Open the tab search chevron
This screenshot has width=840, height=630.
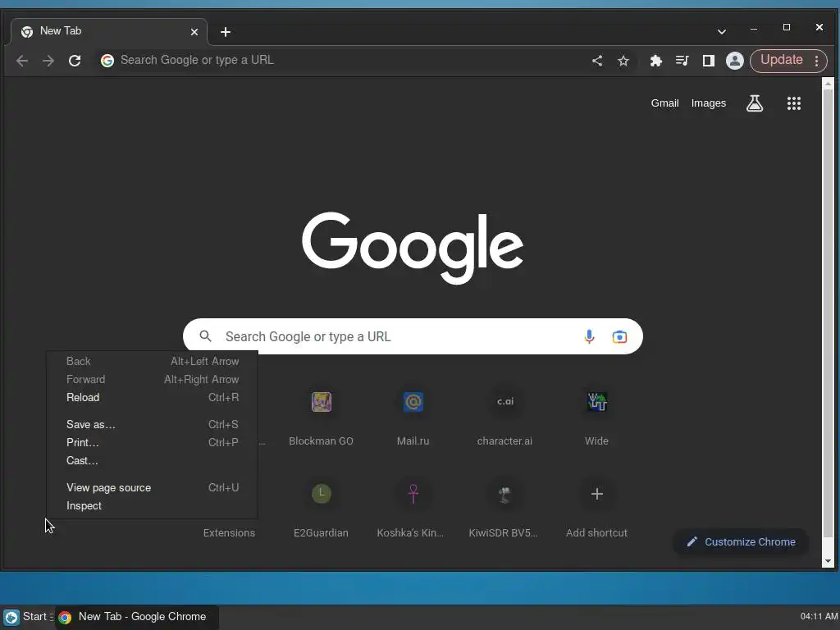[x=722, y=32]
